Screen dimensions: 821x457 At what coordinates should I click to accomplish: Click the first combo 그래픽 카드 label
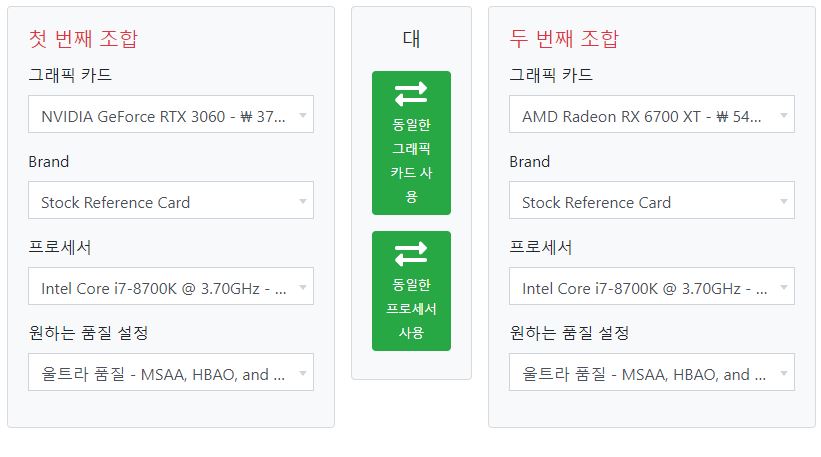coord(70,75)
